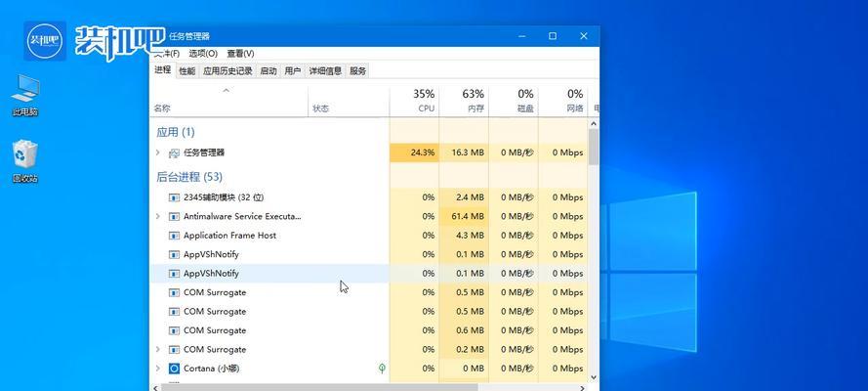This screenshot has width=868, height=391.
Task: Sort by the 名称 column header
Action: point(228,102)
